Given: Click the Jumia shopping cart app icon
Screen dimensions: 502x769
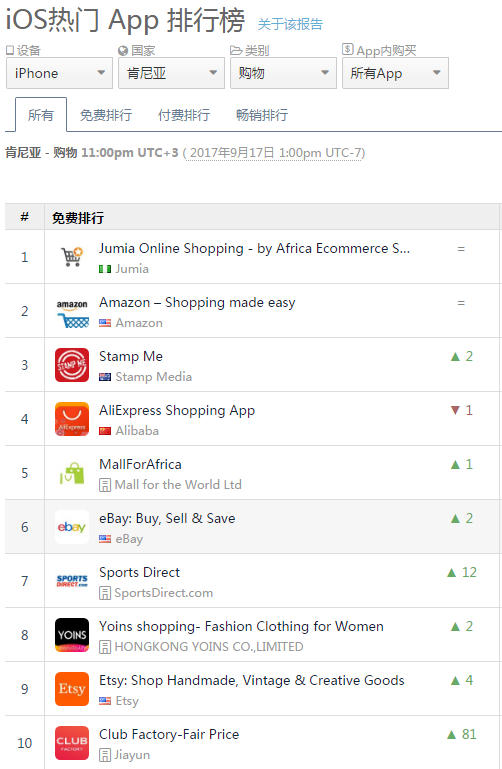Looking at the screenshot, I should 72,256.
